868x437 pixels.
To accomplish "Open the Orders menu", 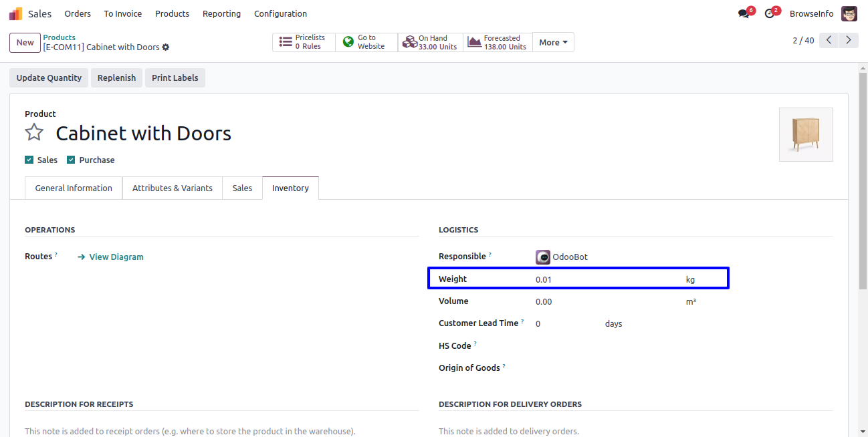I will tap(78, 13).
